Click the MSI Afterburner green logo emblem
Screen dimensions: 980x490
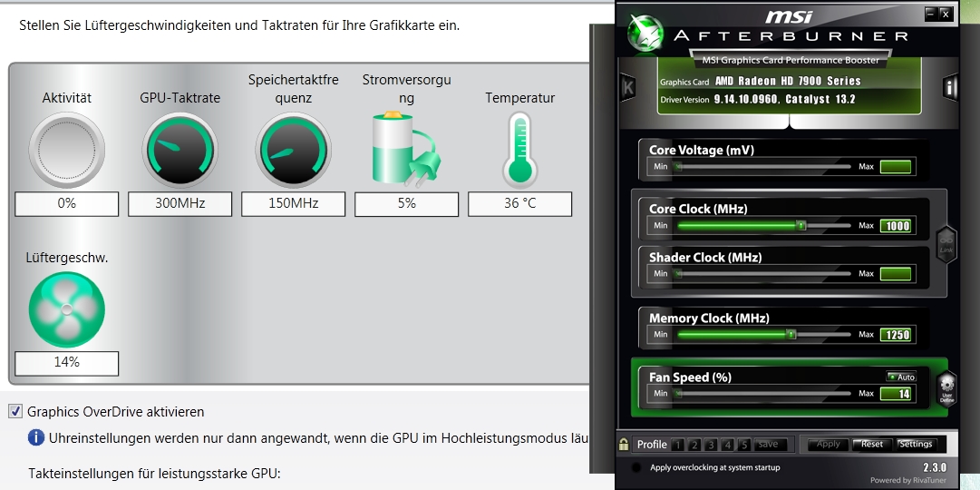click(645, 33)
